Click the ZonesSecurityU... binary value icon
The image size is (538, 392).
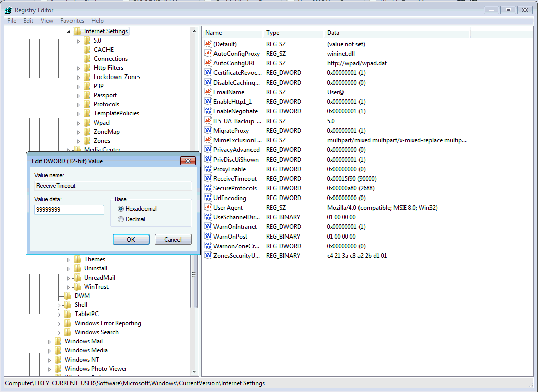[208, 255]
